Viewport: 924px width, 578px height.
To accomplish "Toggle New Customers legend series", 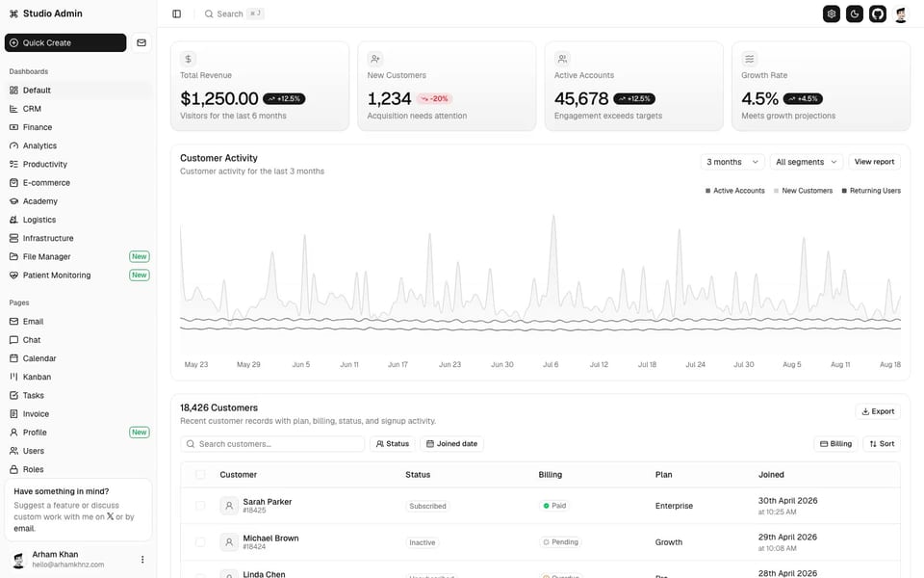I will click(803, 191).
